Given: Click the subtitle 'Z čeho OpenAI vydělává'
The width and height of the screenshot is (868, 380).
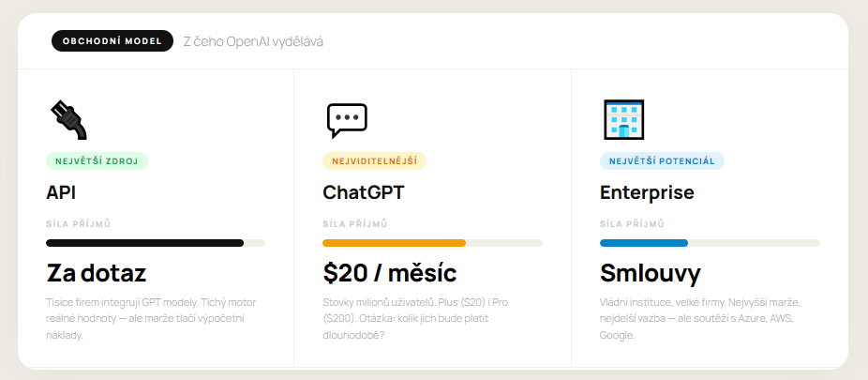Looking at the screenshot, I should pos(254,41).
